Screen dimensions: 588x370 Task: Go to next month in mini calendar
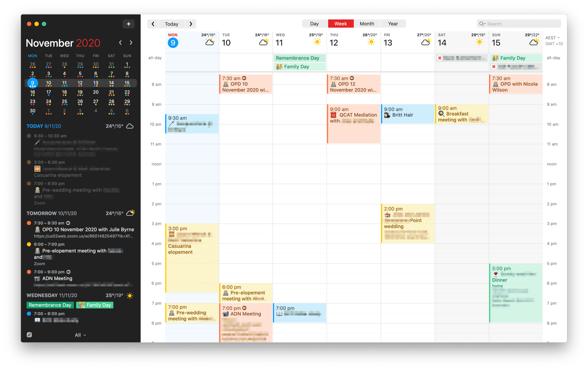pyautogui.click(x=131, y=43)
